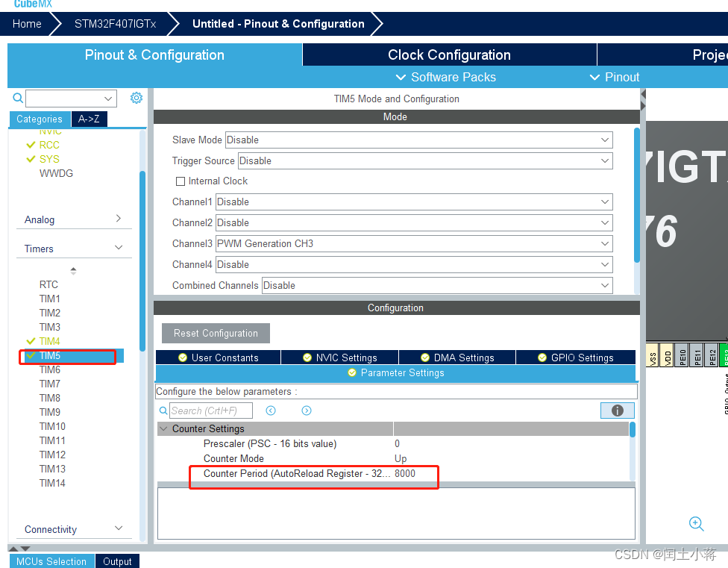
Task: Click the parameter list vertical scrollbar
Action: coord(633,429)
